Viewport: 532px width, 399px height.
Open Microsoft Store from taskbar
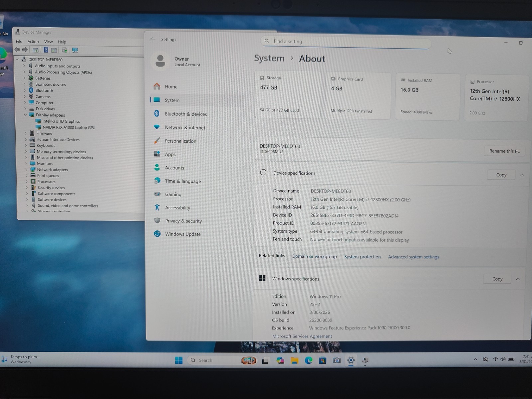click(323, 360)
